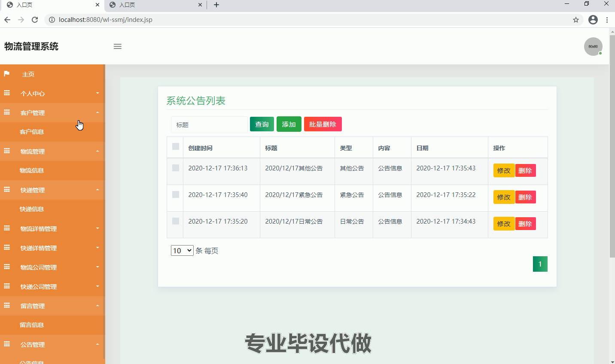Click the grid icon beside 留言管理

pos(7,305)
